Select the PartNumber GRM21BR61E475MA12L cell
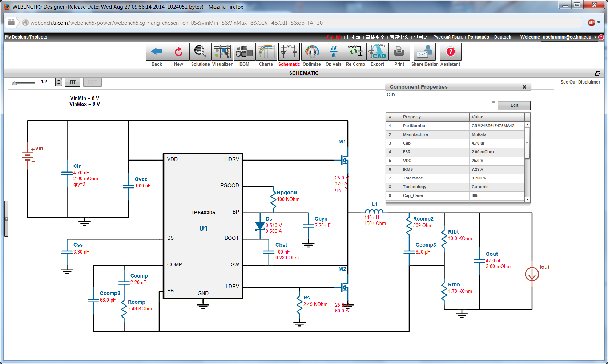The width and height of the screenshot is (608, 364). 497,126
